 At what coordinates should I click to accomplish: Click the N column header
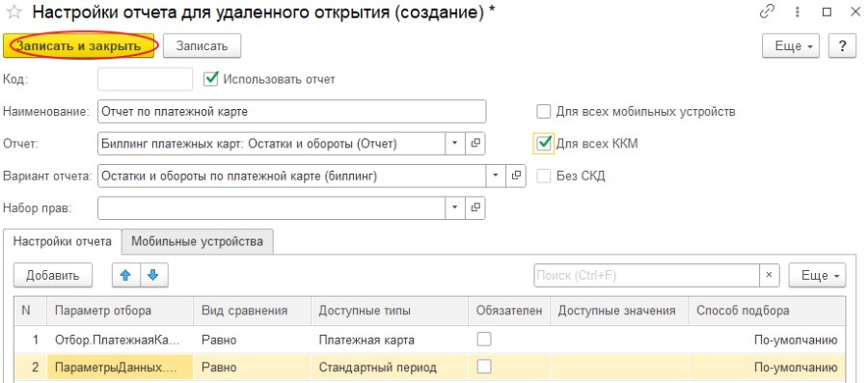(x=31, y=311)
